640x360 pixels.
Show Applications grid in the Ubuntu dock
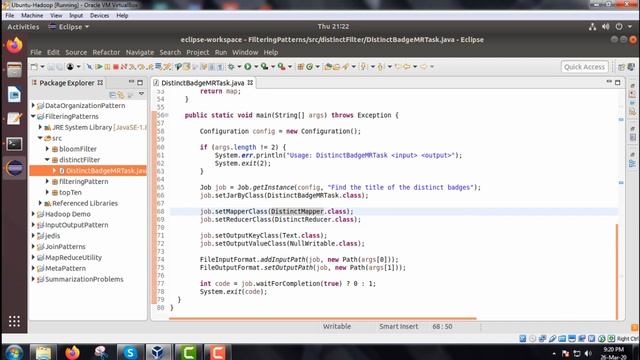coord(14,321)
